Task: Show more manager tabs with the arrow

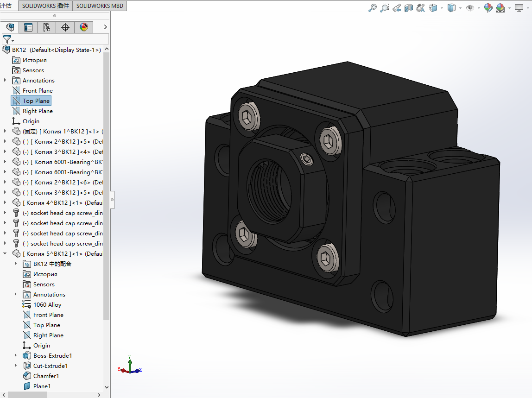Action: pos(105,27)
